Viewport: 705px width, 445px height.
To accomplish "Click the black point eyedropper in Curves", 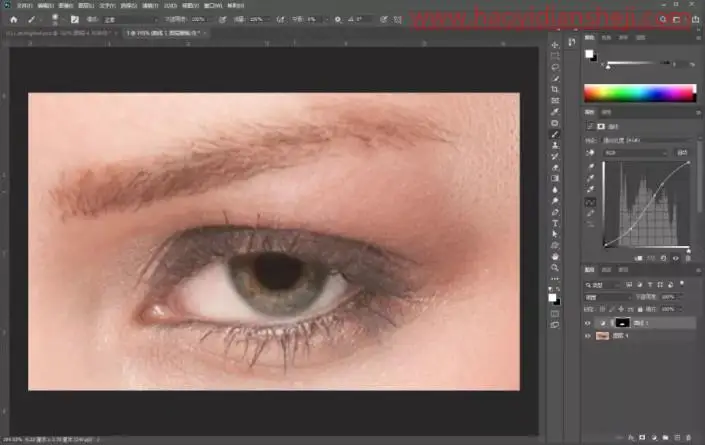I will 591,167.
